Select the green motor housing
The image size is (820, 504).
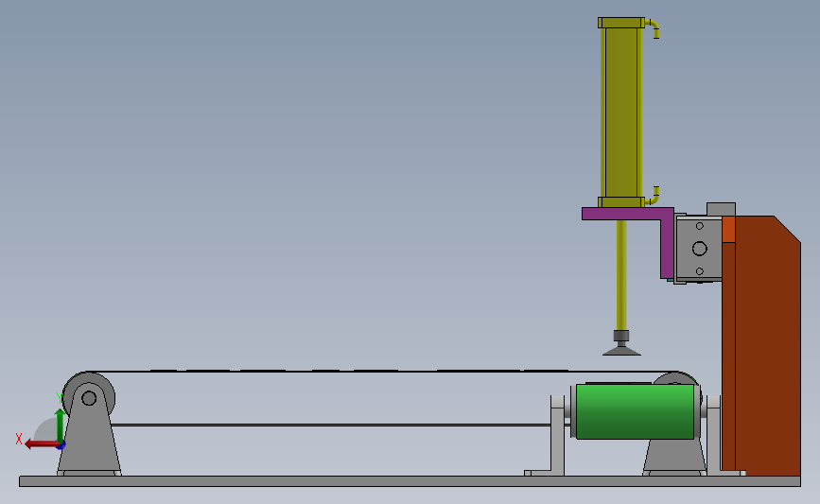[x=635, y=411]
